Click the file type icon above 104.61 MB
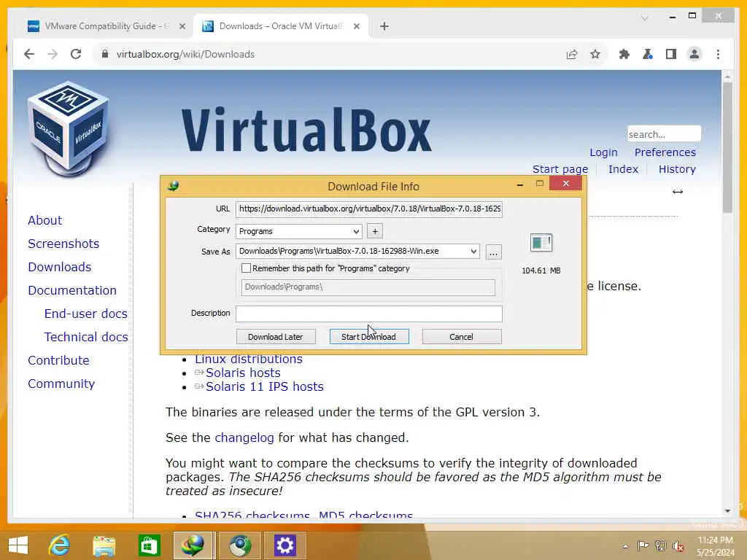This screenshot has width=747, height=560. click(541, 242)
